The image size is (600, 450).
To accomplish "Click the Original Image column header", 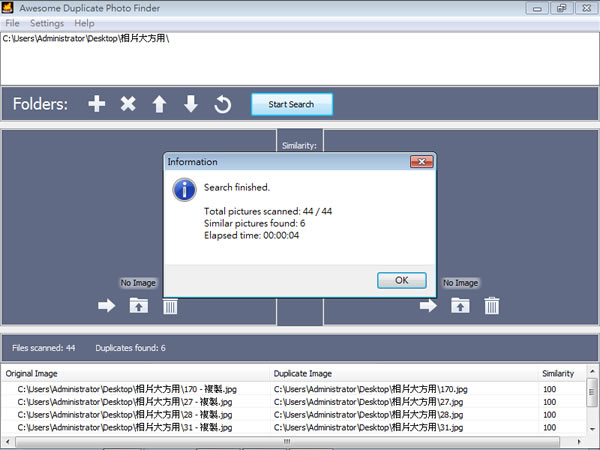I will [135, 373].
